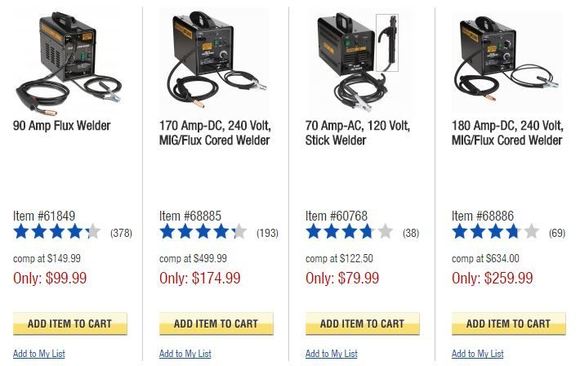
Task: View star rating for item #61849
Action: (57, 232)
